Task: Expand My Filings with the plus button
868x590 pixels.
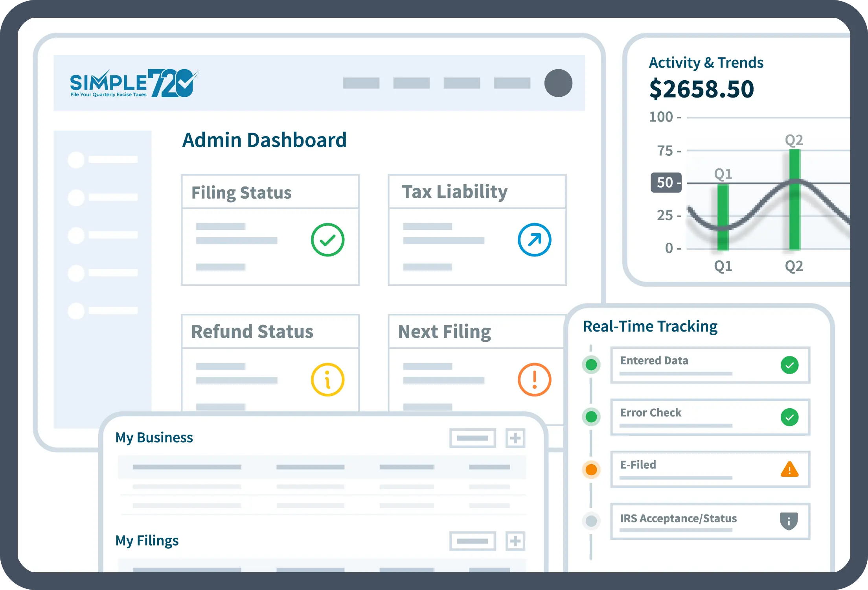Action: [515, 541]
